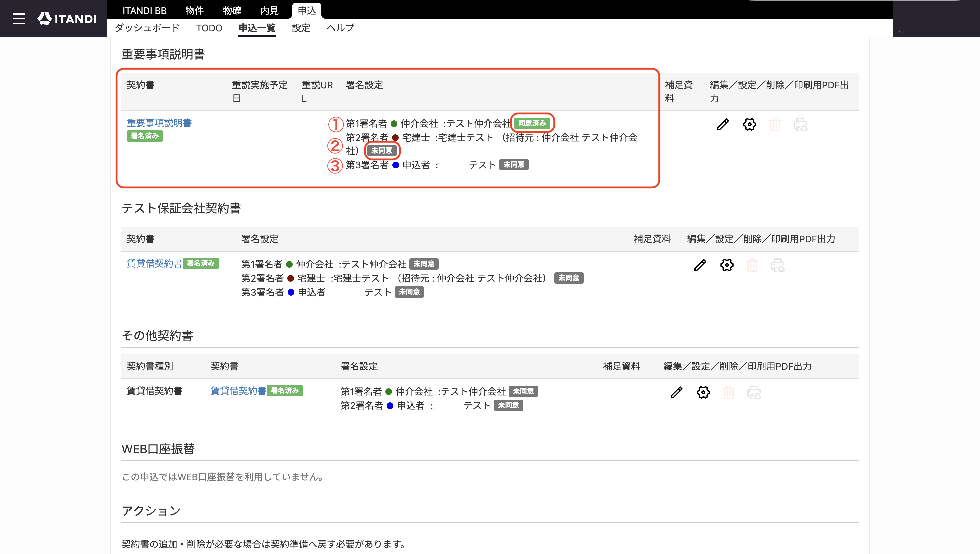
Task: Open gear settings in テスト保証会社契約書 row
Action: 727,265
